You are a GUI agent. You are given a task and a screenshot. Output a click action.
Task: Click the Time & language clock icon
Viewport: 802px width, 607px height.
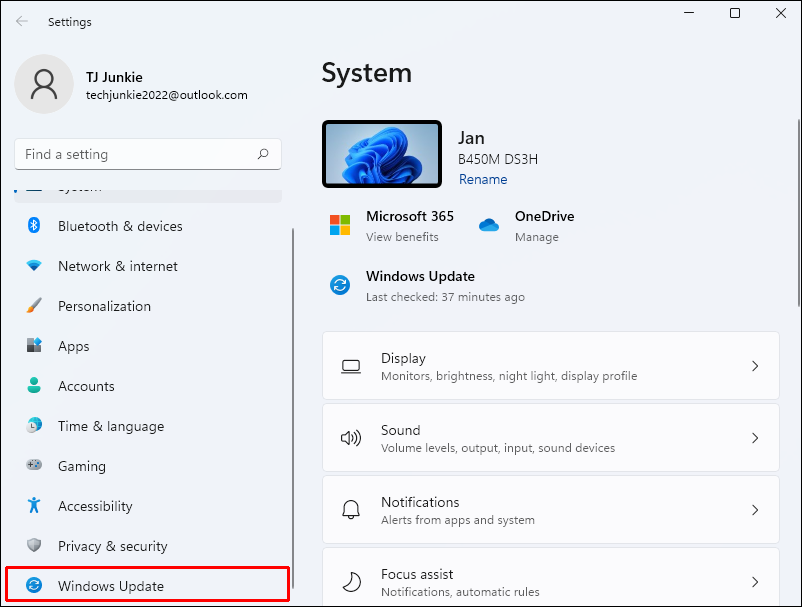coord(34,425)
